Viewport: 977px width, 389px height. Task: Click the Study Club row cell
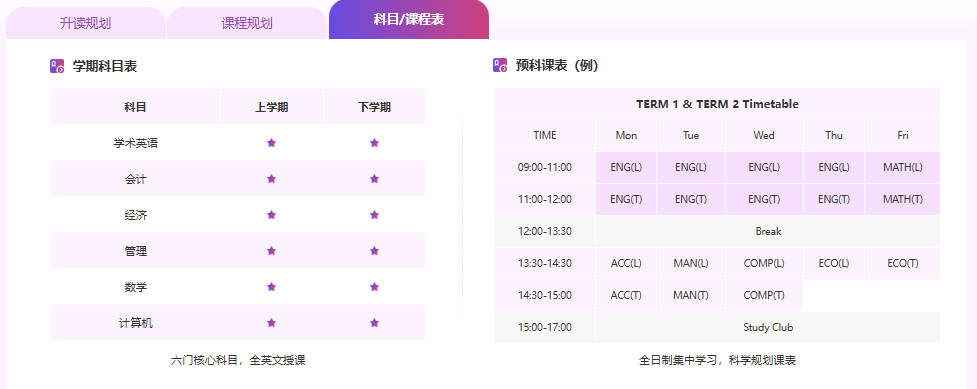click(x=768, y=327)
